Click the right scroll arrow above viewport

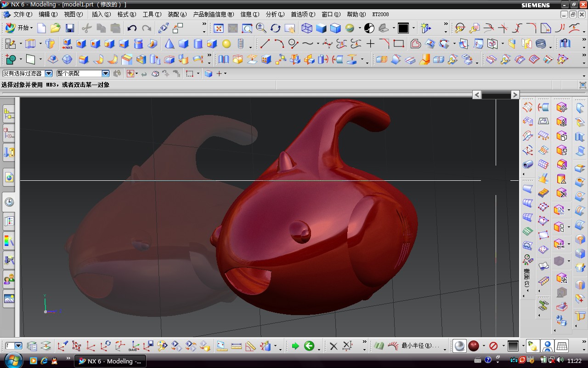[x=515, y=94]
